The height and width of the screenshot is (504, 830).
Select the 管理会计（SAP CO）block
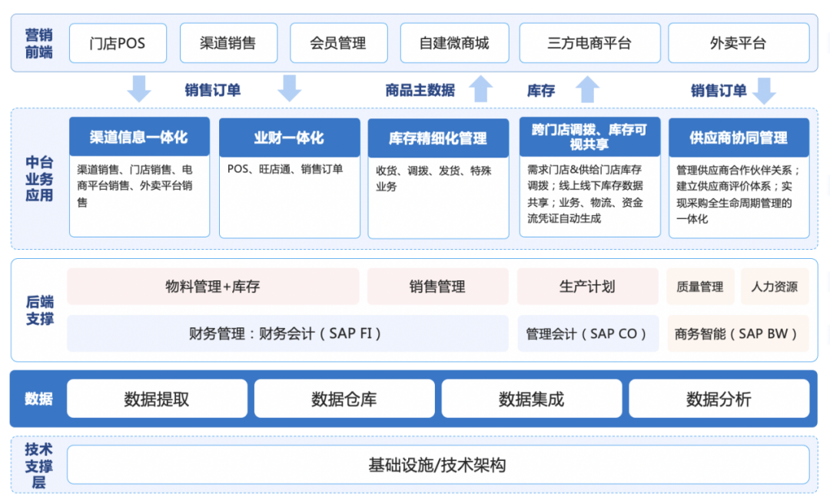click(x=588, y=333)
